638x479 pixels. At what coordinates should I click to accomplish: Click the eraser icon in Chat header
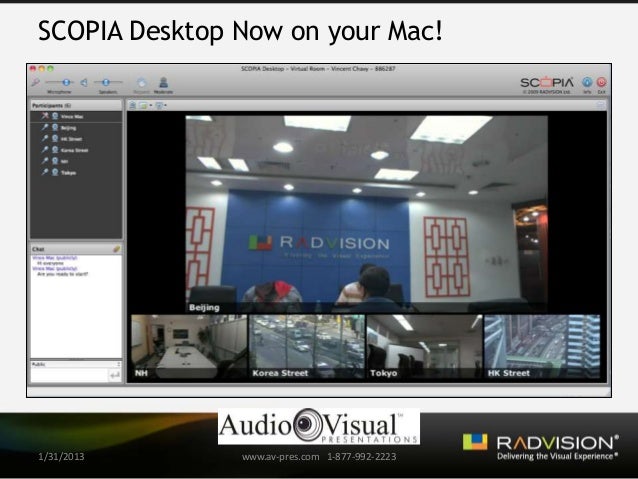116,249
